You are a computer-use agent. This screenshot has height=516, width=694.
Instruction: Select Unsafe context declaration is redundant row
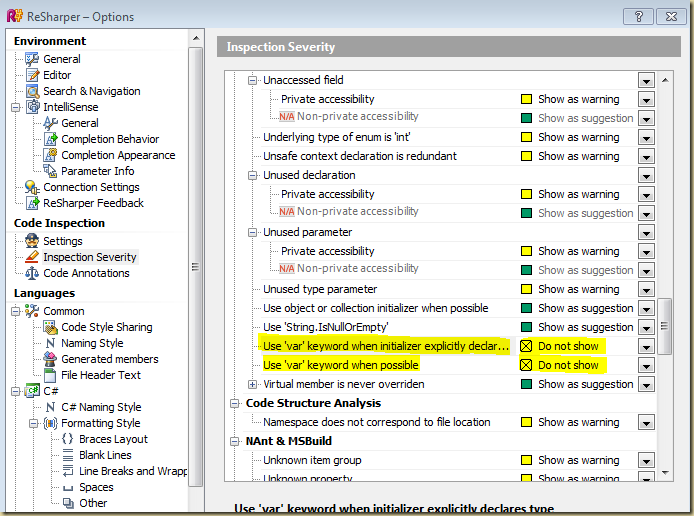(360, 156)
